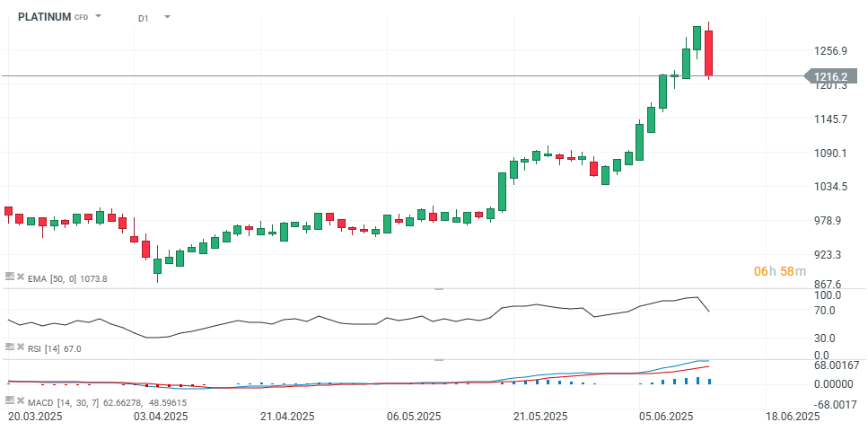This screenshot has width=868, height=431.
Task: Remove the EMA indicator with its X
Action: tap(21, 277)
